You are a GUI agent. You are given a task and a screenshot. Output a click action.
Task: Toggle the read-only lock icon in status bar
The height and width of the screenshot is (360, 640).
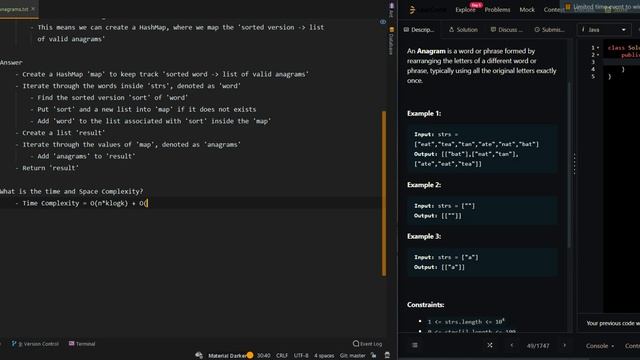[373, 356]
